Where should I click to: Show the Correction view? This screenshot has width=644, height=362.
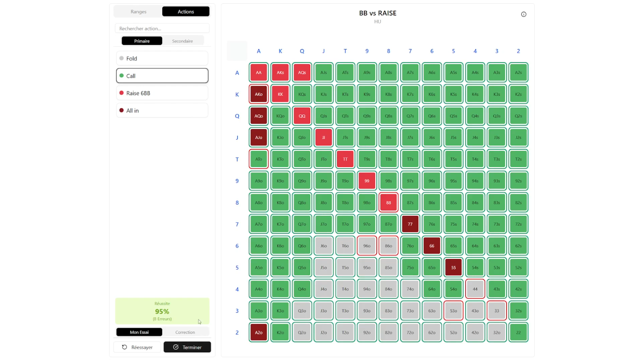[x=185, y=332]
